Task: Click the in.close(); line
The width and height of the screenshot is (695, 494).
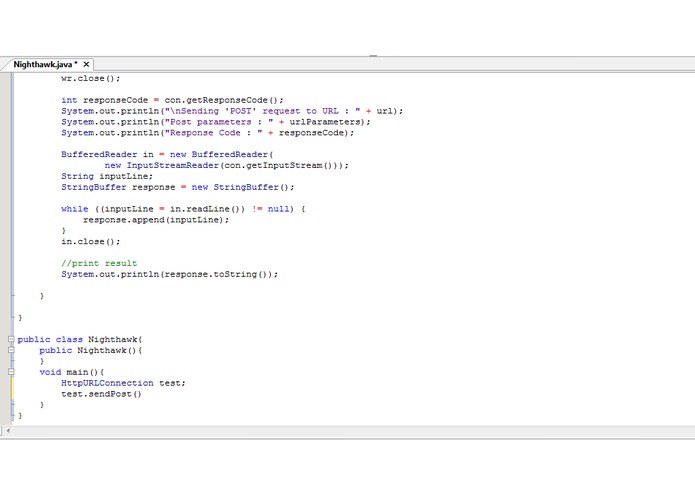Action: tap(91, 241)
